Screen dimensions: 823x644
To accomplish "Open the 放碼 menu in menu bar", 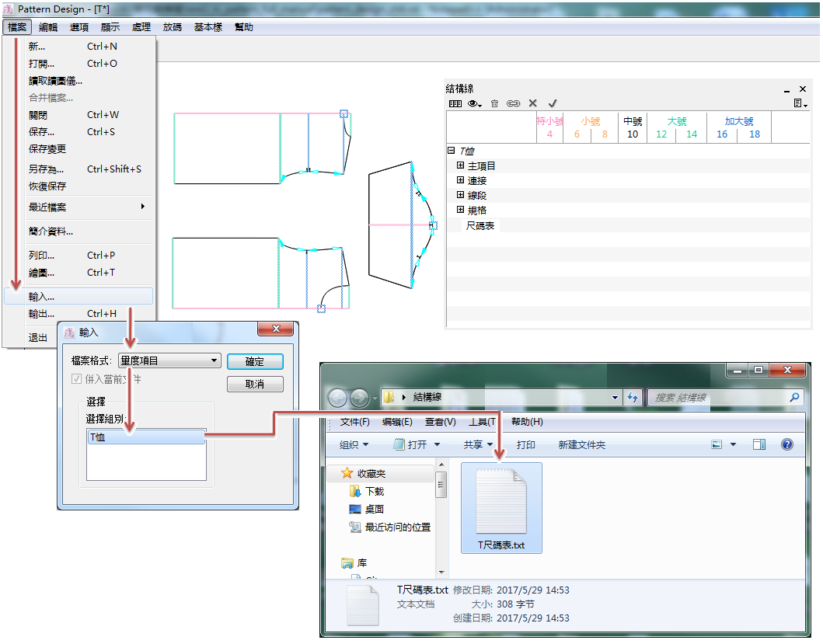I will [172, 27].
